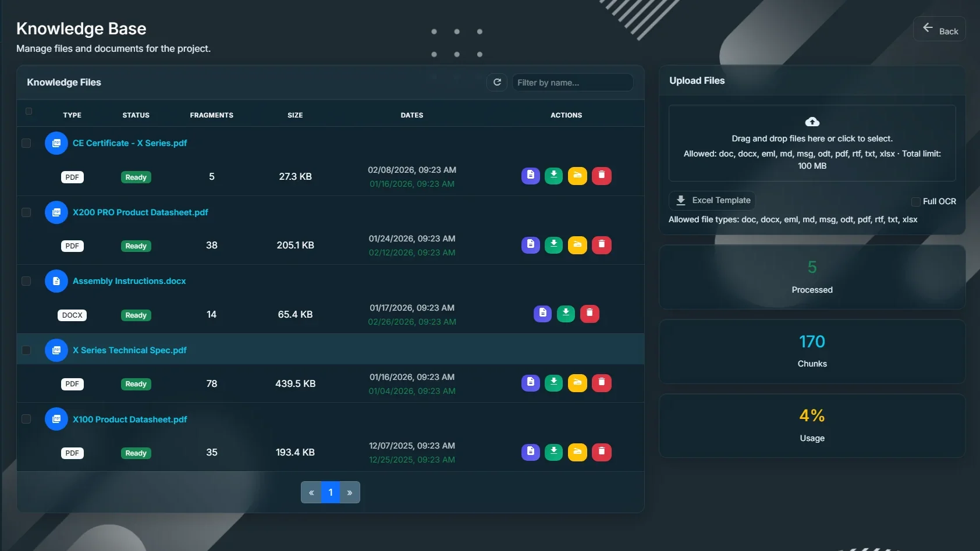
Task: Open the CE Certificate - X Series.pdf file link
Action: 130,143
